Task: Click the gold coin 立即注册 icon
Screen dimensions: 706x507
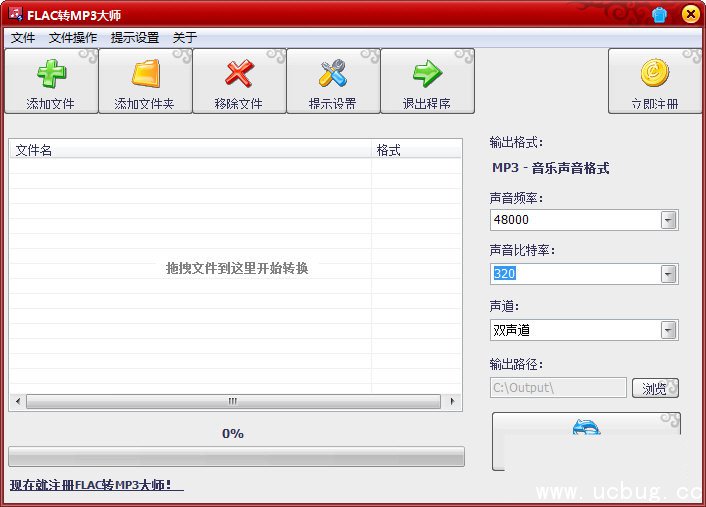Action: (x=655, y=73)
